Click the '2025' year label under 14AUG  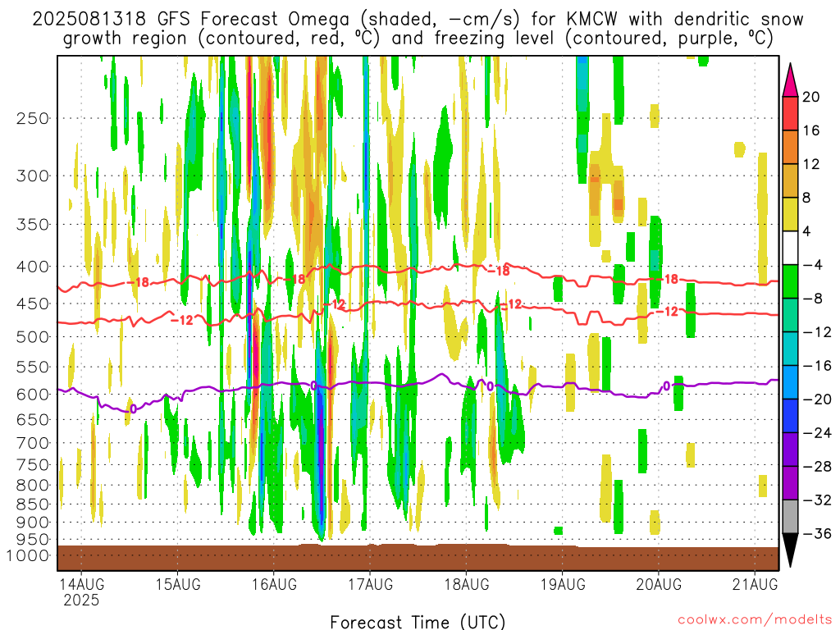point(81,600)
